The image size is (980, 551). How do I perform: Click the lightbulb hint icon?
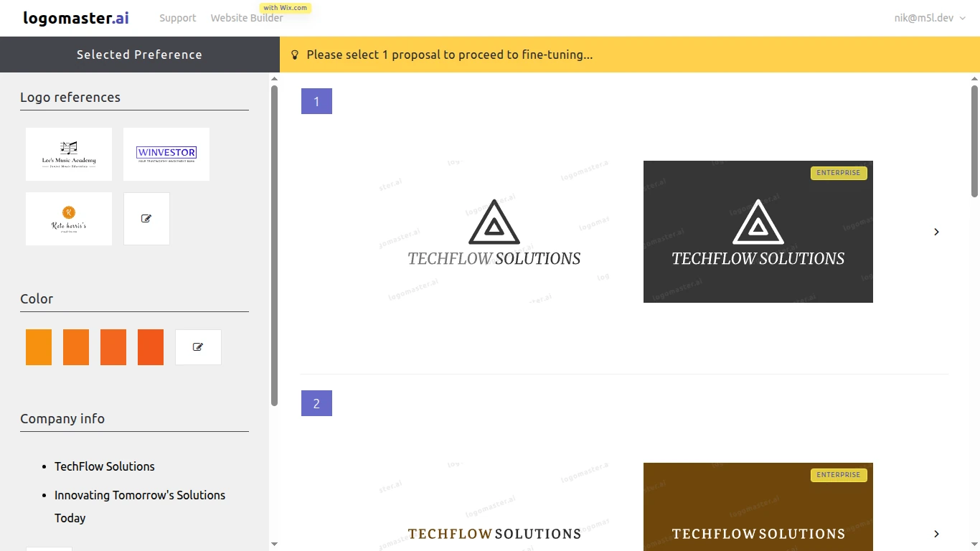pos(294,55)
